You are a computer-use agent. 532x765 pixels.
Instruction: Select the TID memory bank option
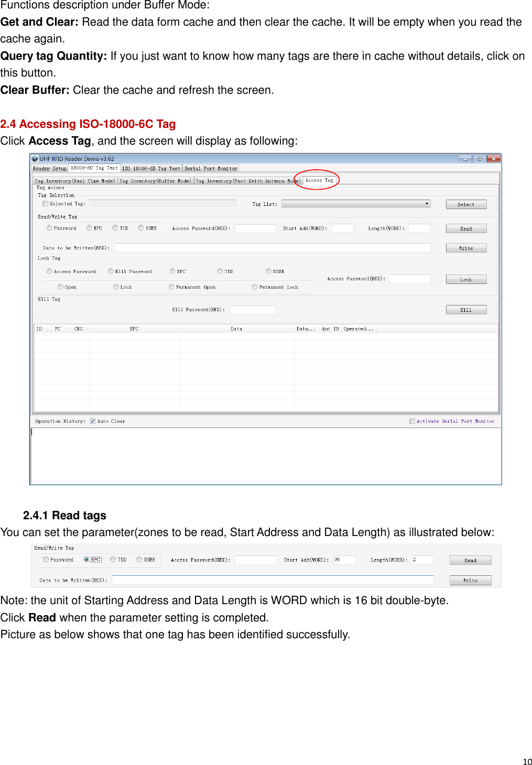click(x=115, y=228)
